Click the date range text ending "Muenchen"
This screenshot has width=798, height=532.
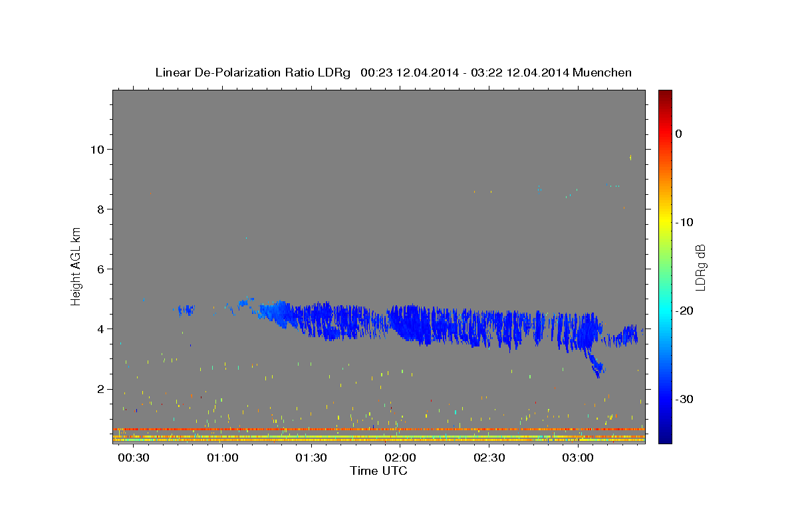[x=496, y=72]
